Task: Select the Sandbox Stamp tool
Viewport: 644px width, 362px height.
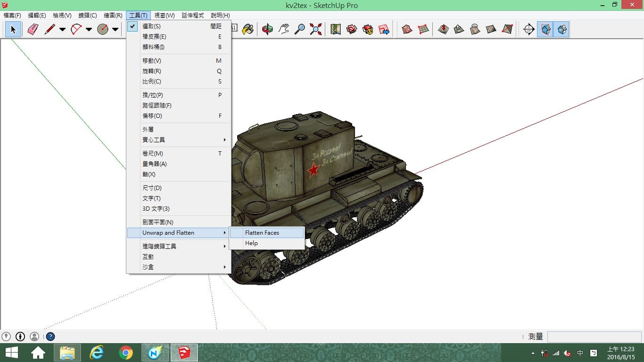Action: click(x=459, y=29)
